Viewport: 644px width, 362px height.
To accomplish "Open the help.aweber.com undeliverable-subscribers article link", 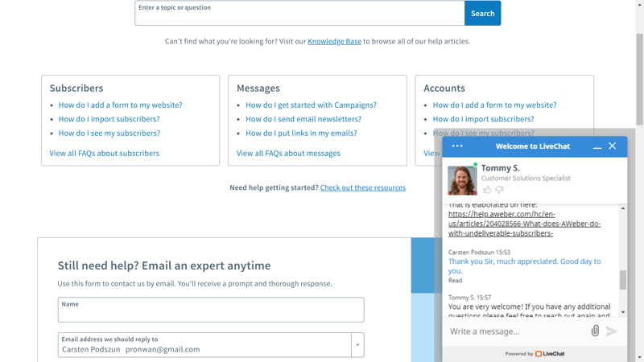I will (524, 224).
